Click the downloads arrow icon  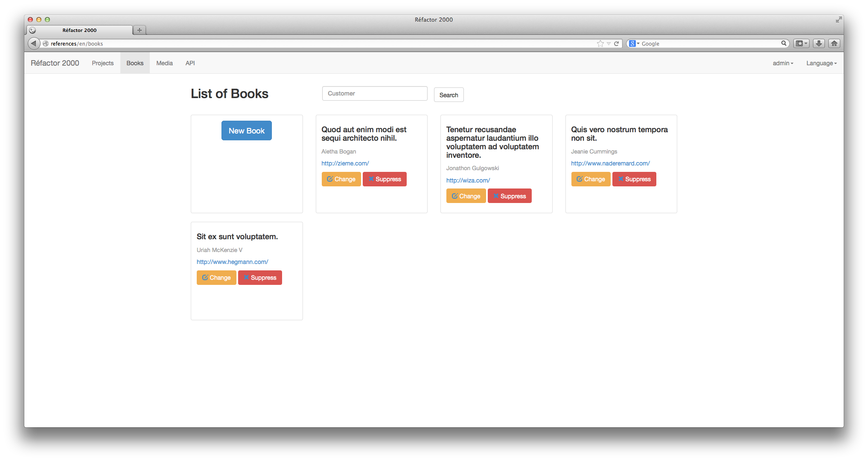(x=819, y=43)
